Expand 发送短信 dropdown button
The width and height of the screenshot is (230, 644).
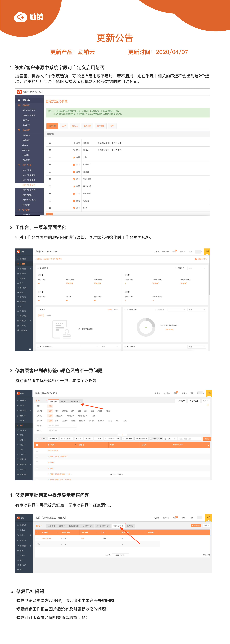pos(142,439)
